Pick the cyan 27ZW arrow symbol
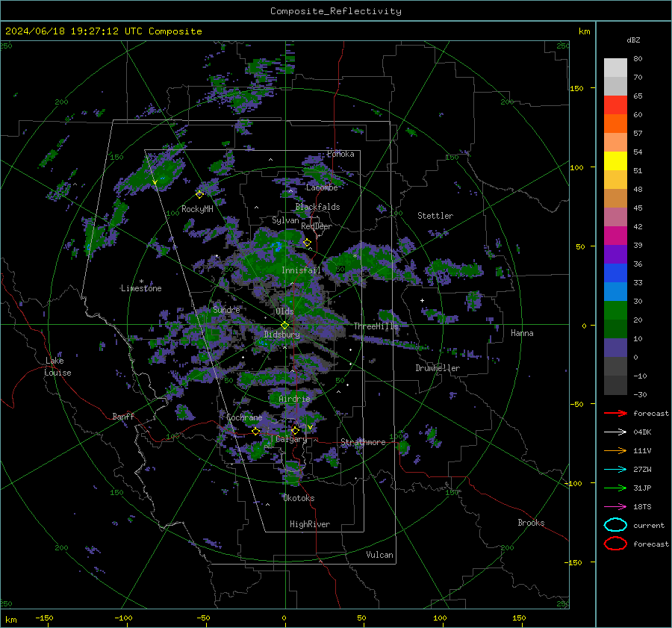The image size is (672, 628). point(615,470)
